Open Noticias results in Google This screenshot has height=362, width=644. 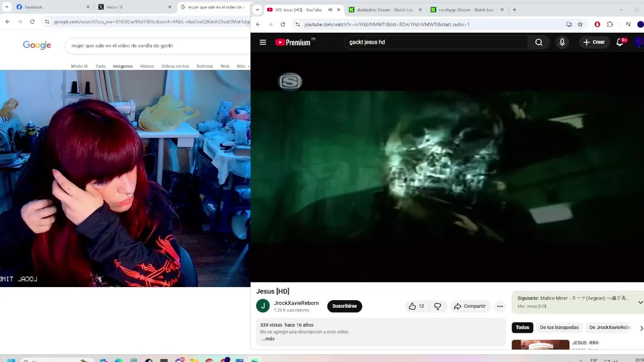tap(205, 66)
